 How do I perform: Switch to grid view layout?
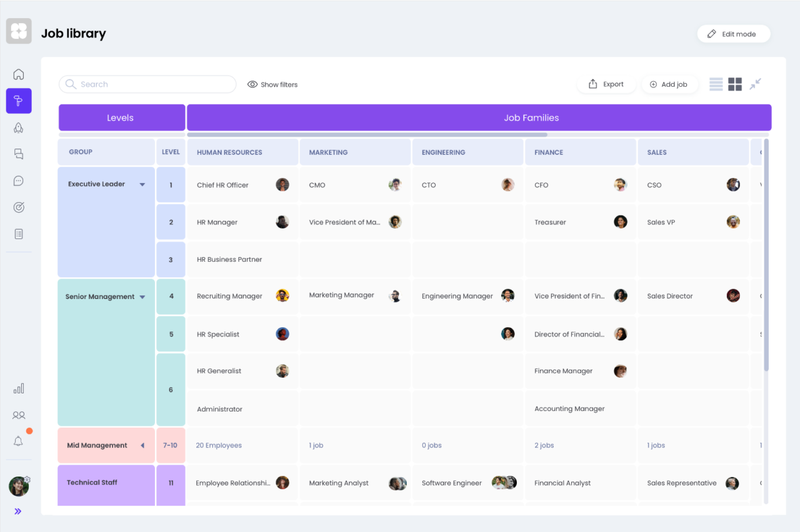[735, 84]
